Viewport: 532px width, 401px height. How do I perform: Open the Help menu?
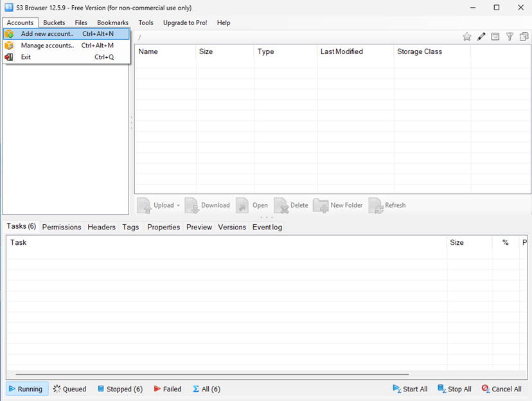pyautogui.click(x=224, y=22)
